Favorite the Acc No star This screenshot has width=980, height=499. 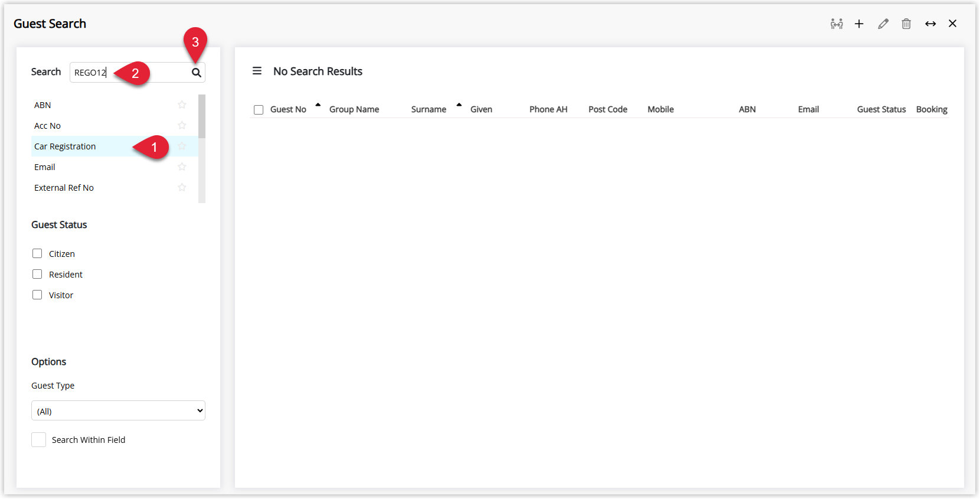[x=182, y=125]
